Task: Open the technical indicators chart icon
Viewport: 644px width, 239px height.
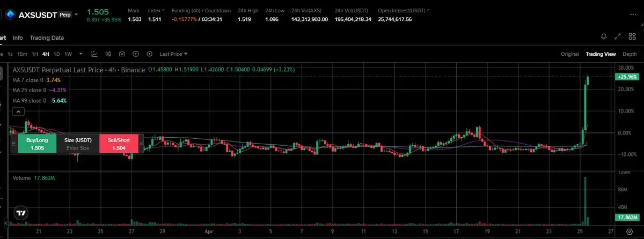Action: coord(94,54)
